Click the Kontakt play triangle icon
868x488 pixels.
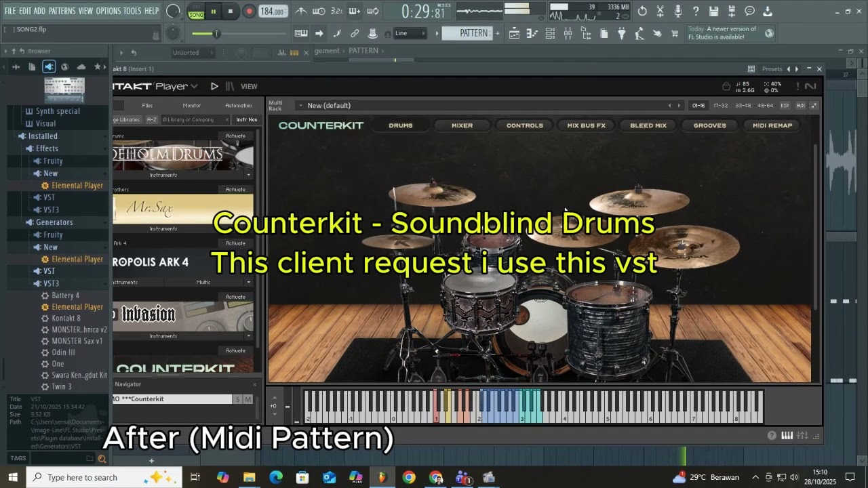click(x=214, y=86)
